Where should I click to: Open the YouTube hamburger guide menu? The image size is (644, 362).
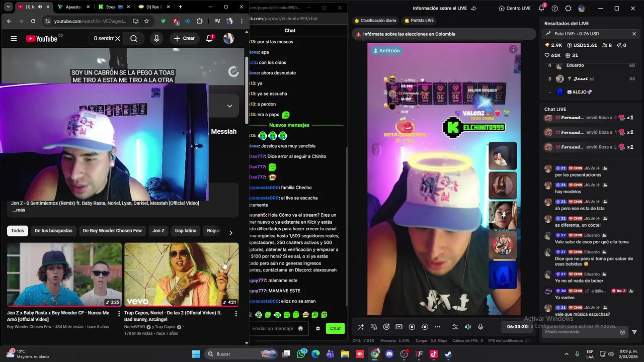(x=14, y=39)
